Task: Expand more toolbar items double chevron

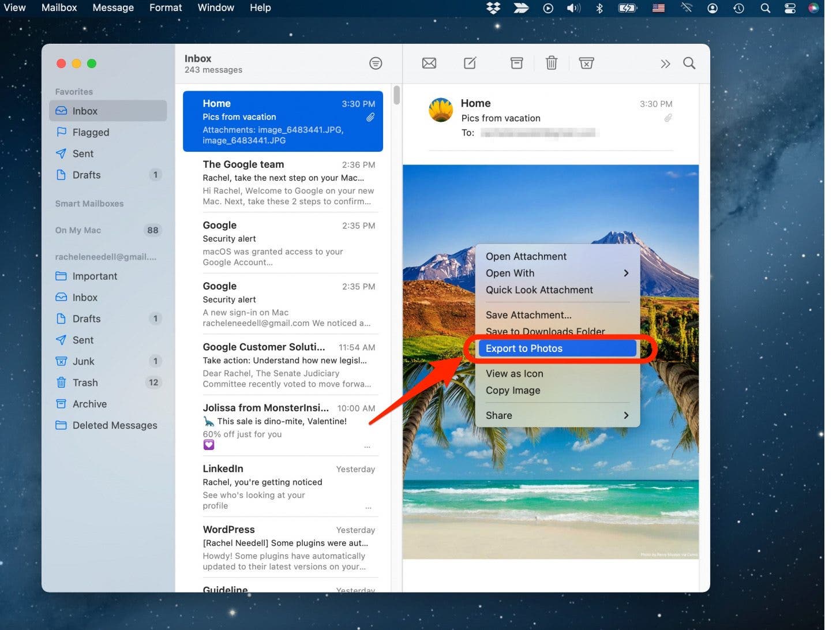Action: pos(665,63)
